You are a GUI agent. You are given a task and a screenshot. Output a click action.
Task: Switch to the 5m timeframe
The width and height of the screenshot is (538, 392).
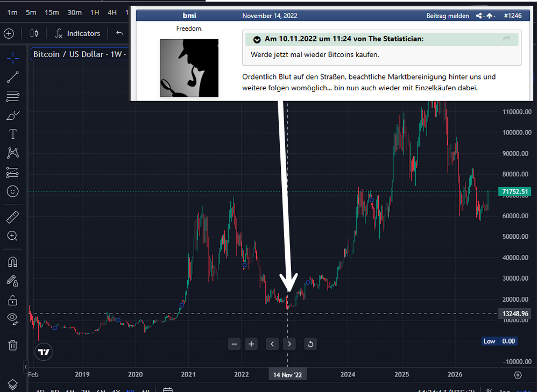[x=31, y=13]
